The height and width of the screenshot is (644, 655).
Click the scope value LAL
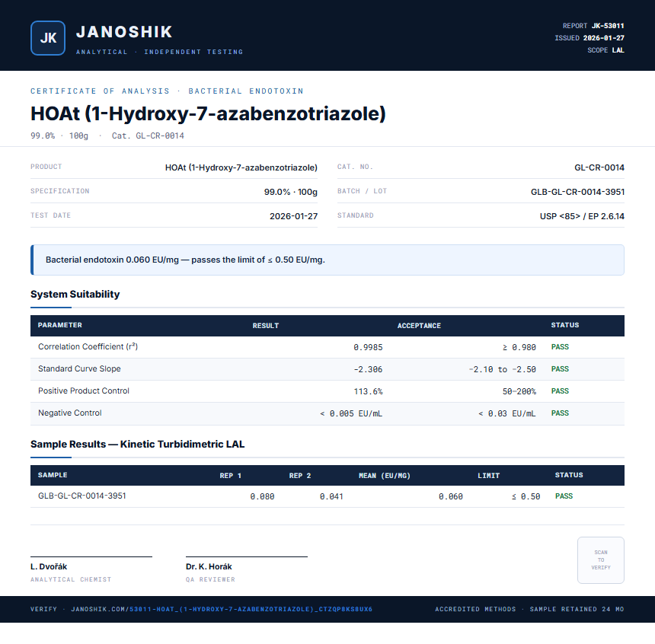pyautogui.click(x=618, y=50)
